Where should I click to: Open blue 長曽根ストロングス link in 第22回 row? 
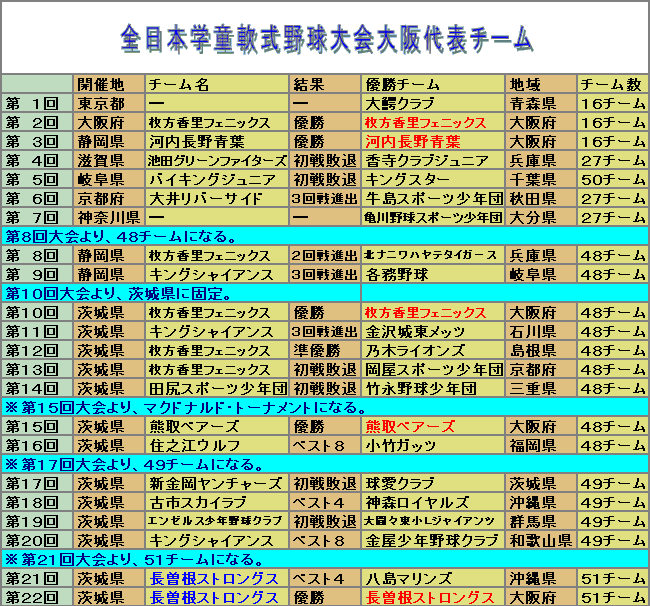coord(214,597)
